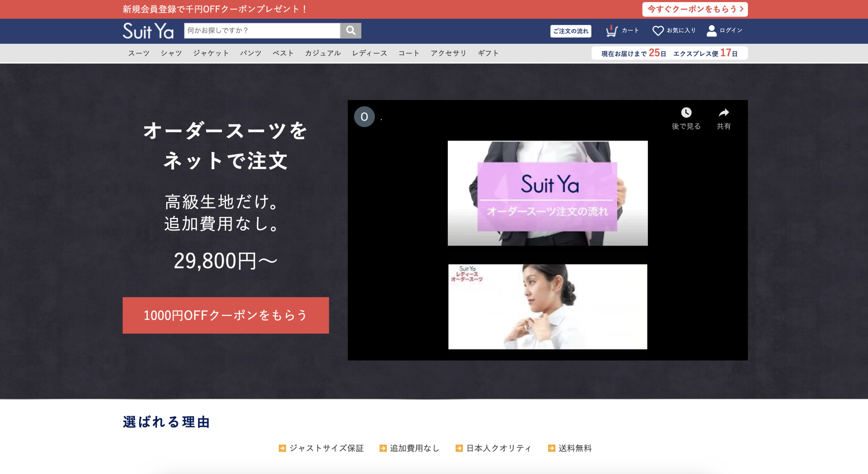
Task: Click the Suit Ya logo
Action: tap(148, 31)
